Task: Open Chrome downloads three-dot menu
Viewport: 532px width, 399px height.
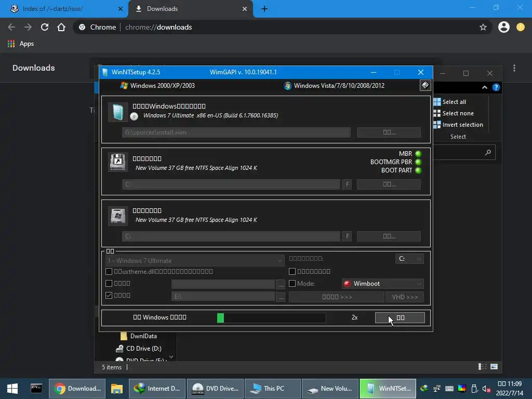Action: tap(514, 68)
